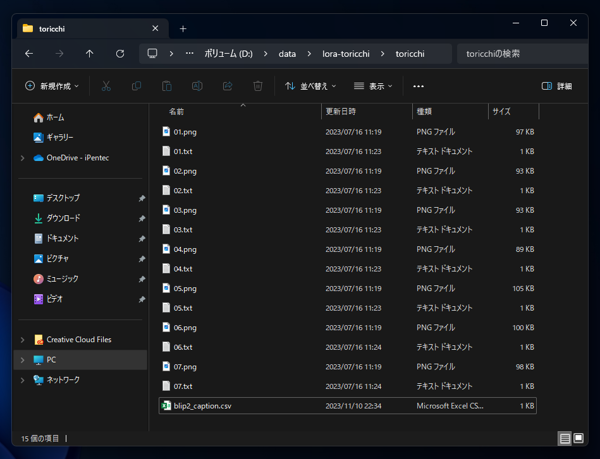Image resolution: width=600 pixels, height=459 pixels.
Task: Open ダウンロード quick access item
Action: pos(57,218)
